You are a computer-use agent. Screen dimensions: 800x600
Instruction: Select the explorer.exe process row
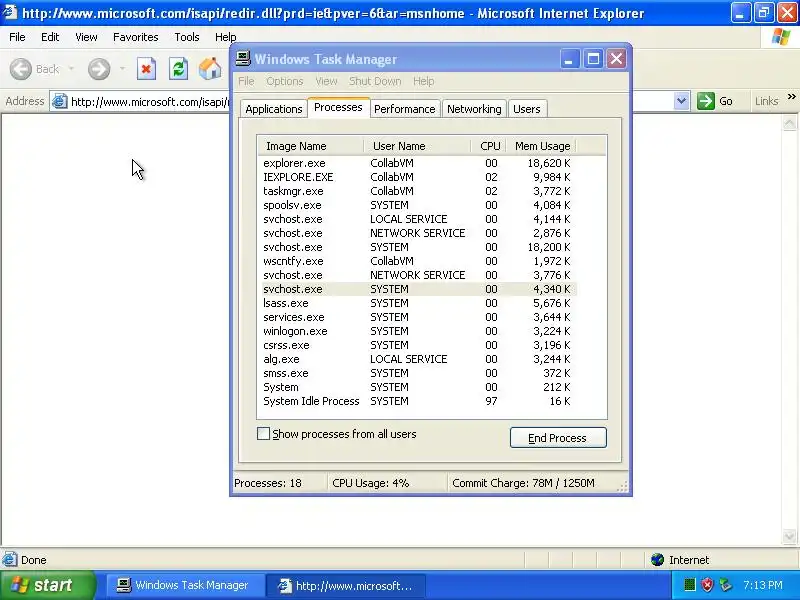[418, 163]
